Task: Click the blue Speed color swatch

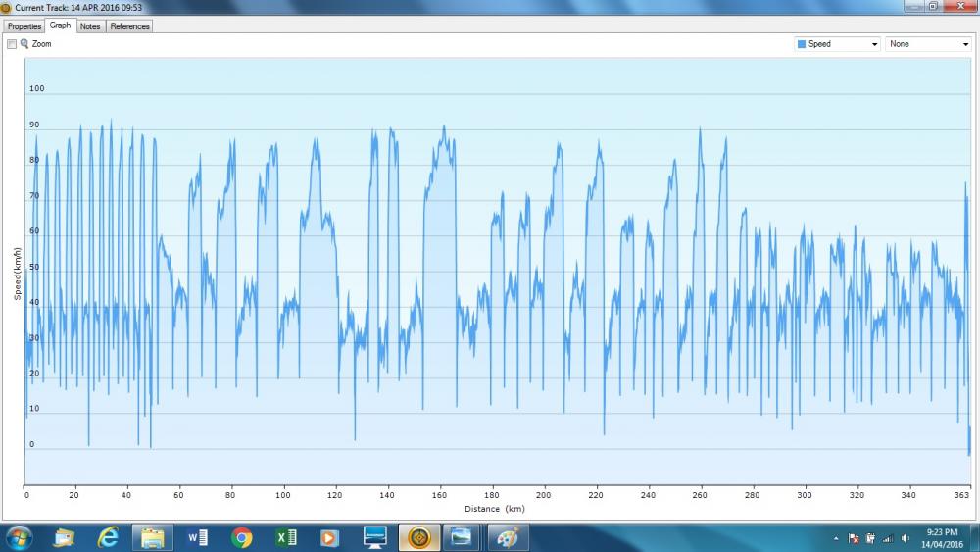Action: tap(802, 44)
